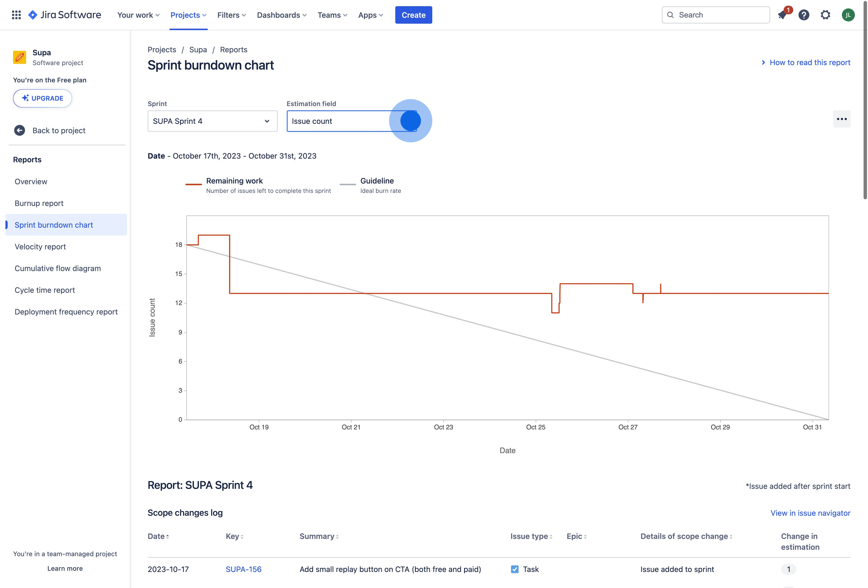
Task: Open the settings gear icon
Action: point(825,15)
